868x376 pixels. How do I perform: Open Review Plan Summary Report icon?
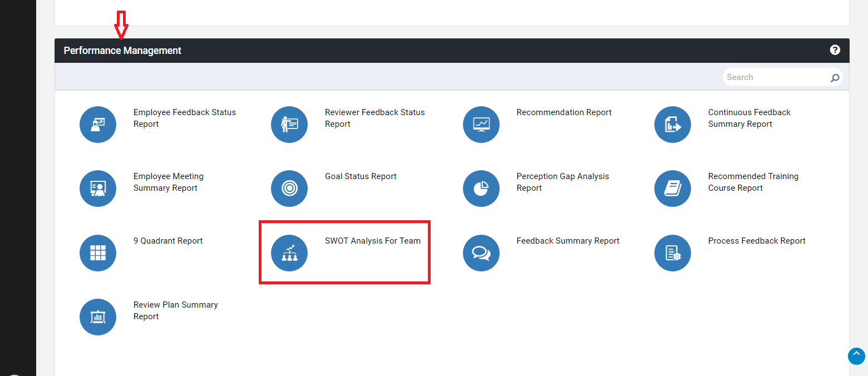coord(98,317)
